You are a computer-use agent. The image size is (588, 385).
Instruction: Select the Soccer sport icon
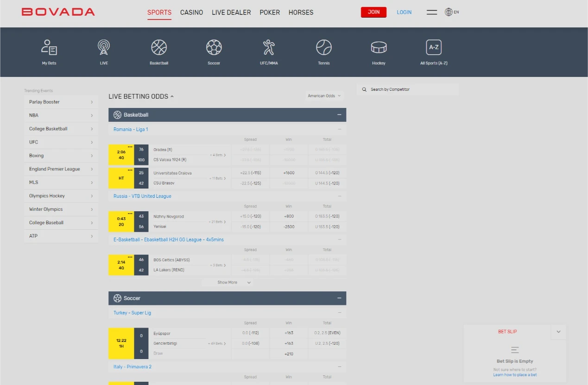point(214,51)
